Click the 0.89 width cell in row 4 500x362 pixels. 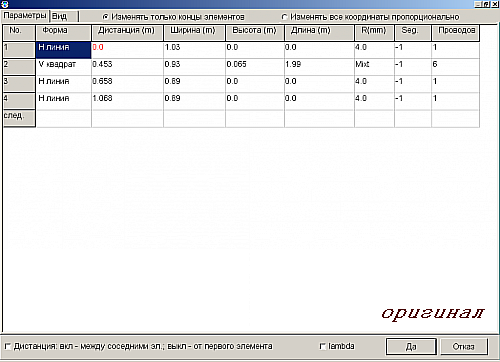coord(194,101)
